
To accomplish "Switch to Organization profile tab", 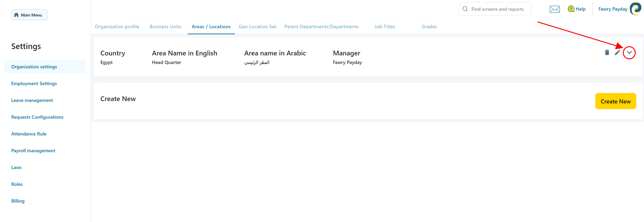I will click(x=117, y=27).
